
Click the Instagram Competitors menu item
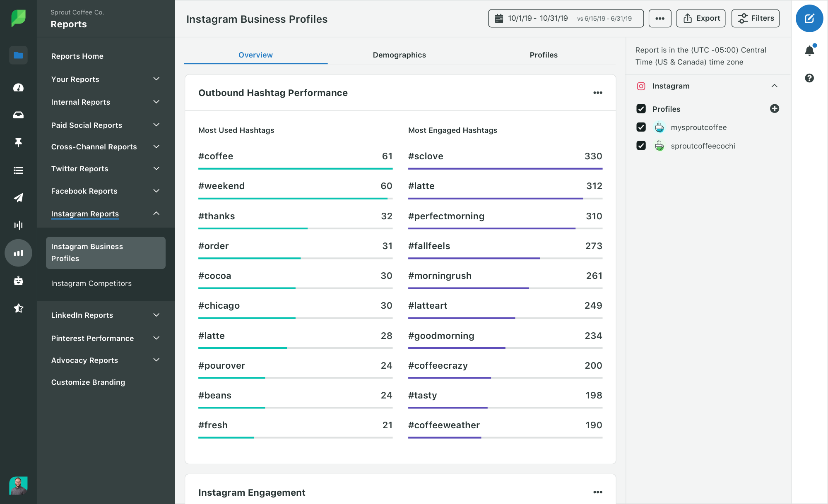point(91,283)
